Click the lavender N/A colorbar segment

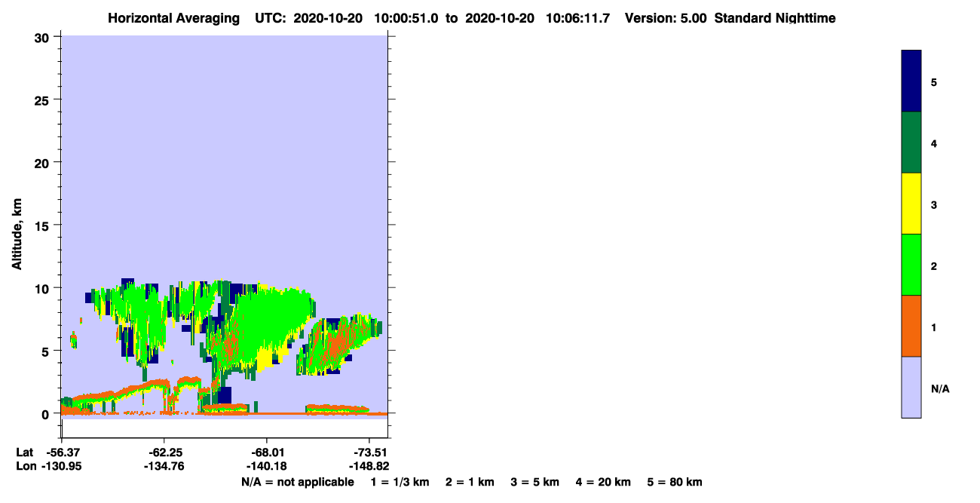[911, 387]
